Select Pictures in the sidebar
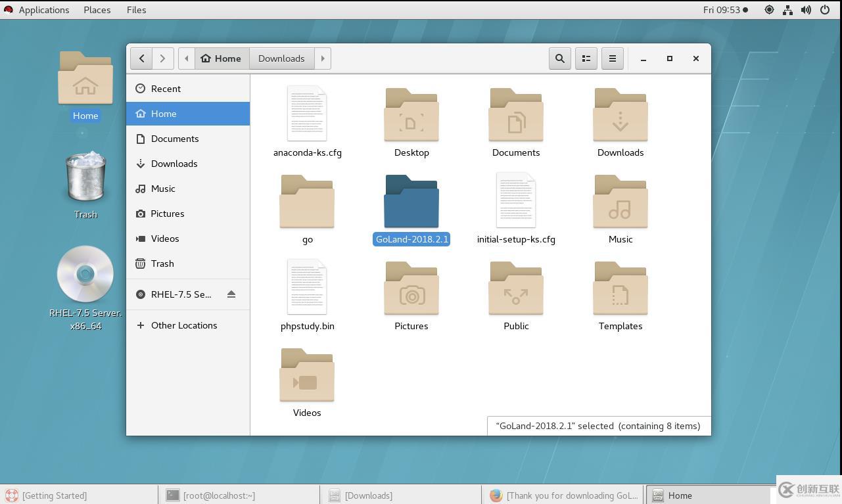This screenshot has height=504, width=842. click(x=188, y=214)
